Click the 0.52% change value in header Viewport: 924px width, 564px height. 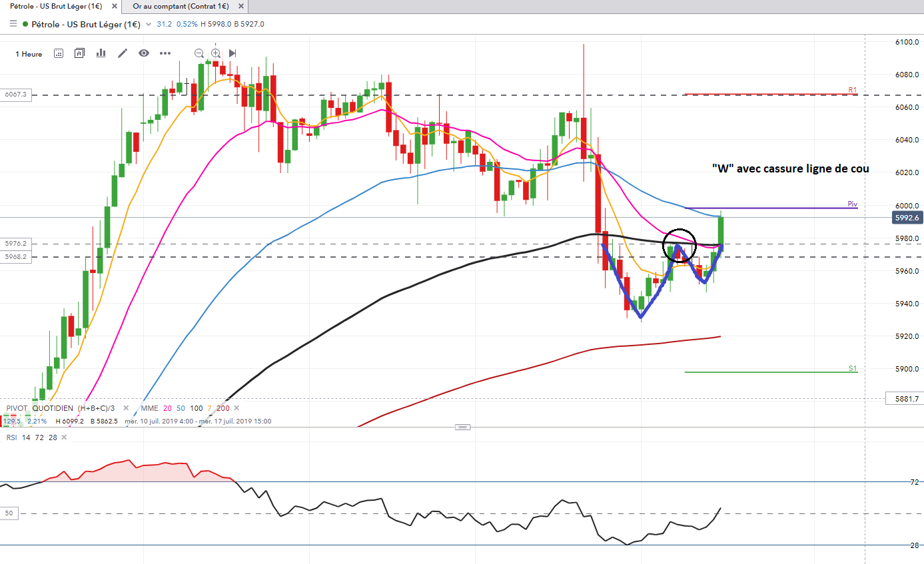coord(187,24)
